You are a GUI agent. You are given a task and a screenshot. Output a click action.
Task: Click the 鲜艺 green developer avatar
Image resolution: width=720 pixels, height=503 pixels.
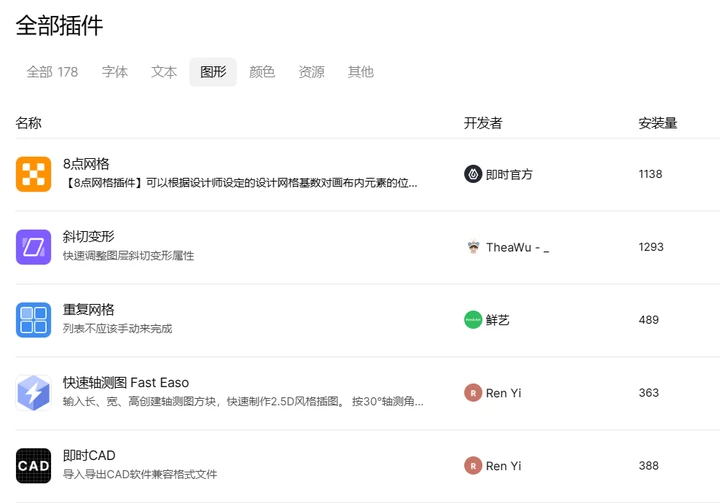pos(473,320)
